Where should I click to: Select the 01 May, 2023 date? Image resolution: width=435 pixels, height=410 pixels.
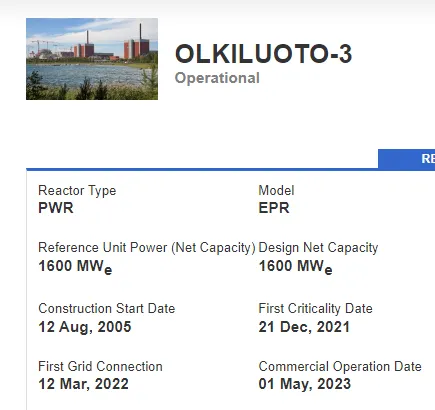[305, 384]
